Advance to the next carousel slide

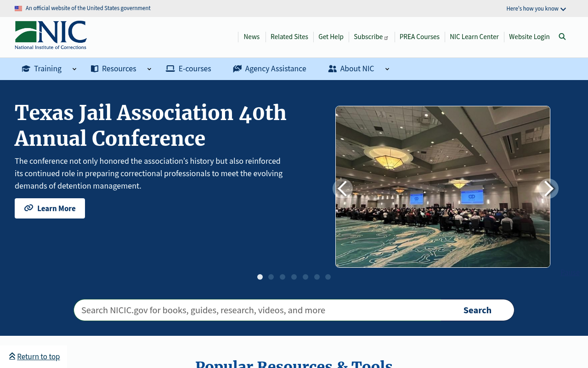pyautogui.click(x=548, y=189)
